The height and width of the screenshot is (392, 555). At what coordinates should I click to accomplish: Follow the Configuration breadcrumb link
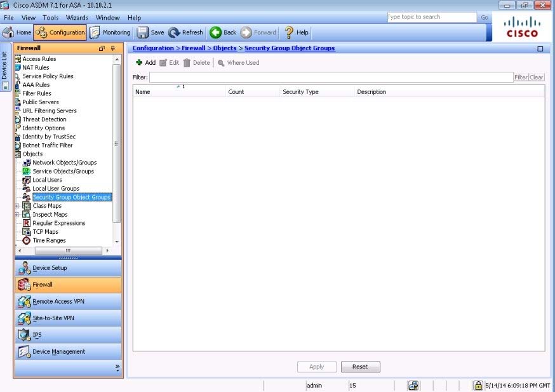[153, 48]
